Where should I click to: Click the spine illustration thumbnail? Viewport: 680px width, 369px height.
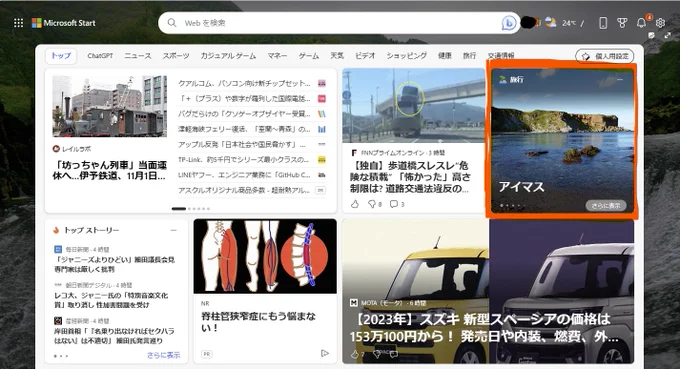tap(265, 256)
